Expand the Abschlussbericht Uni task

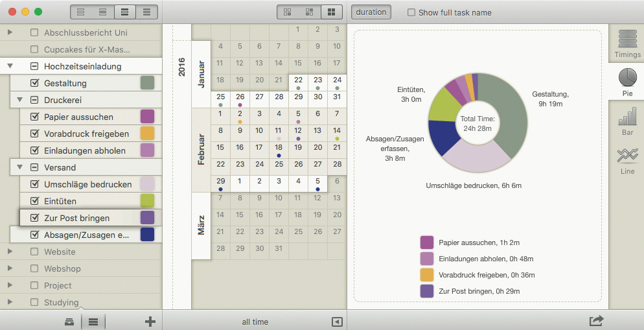tap(10, 32)
